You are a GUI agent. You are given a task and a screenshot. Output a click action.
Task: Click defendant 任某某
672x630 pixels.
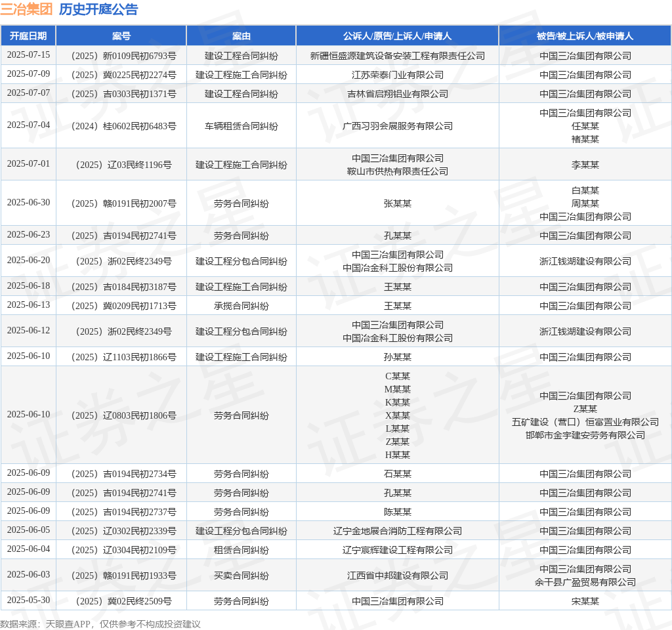click(585, 126)
